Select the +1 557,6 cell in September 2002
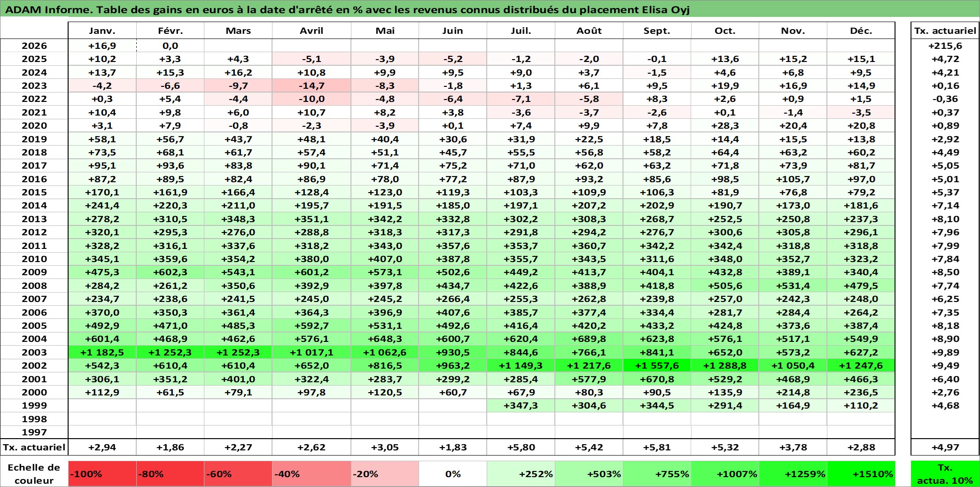Screen dimensions: 980x487 [657, 365]
